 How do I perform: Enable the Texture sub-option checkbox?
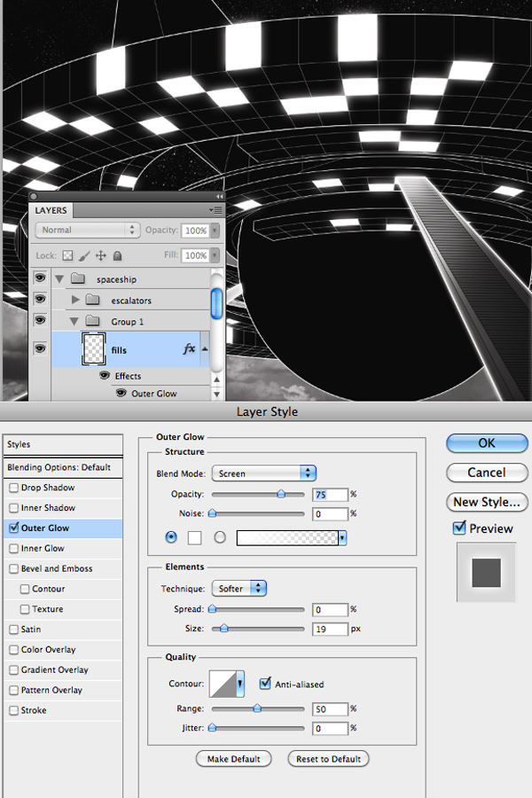[x=25, y=609]
